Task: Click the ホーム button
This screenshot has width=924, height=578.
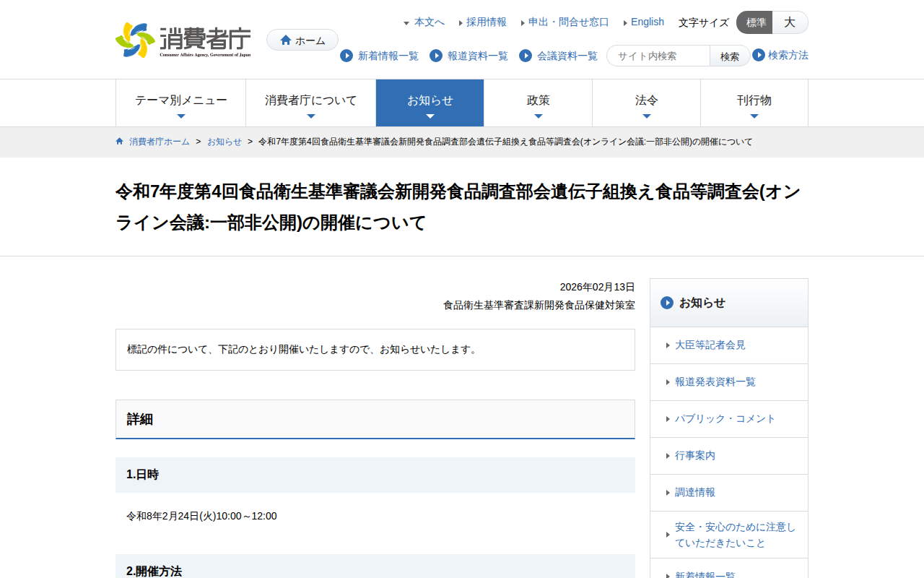Action: pyautogui.click(x=302, y=40)
